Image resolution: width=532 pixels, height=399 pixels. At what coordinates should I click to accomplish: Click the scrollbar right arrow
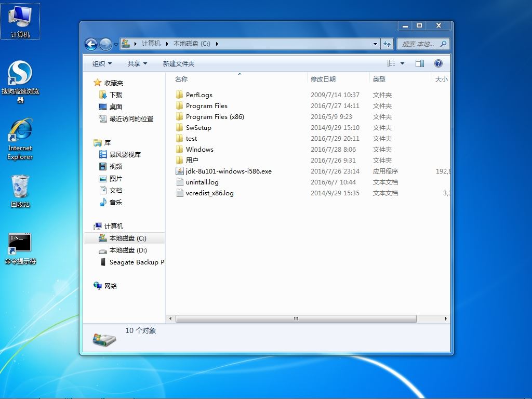tap(446, 318)
